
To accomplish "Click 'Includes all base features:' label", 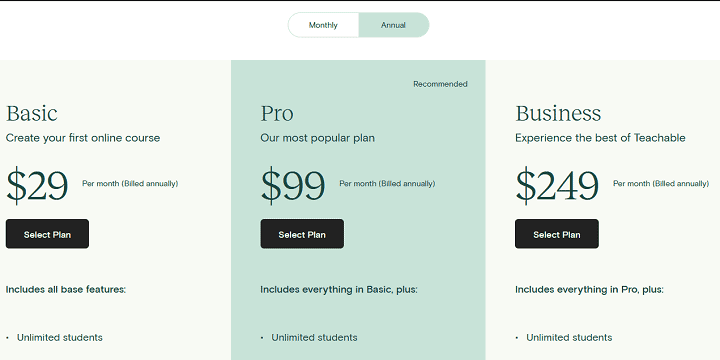I will 66,290.
